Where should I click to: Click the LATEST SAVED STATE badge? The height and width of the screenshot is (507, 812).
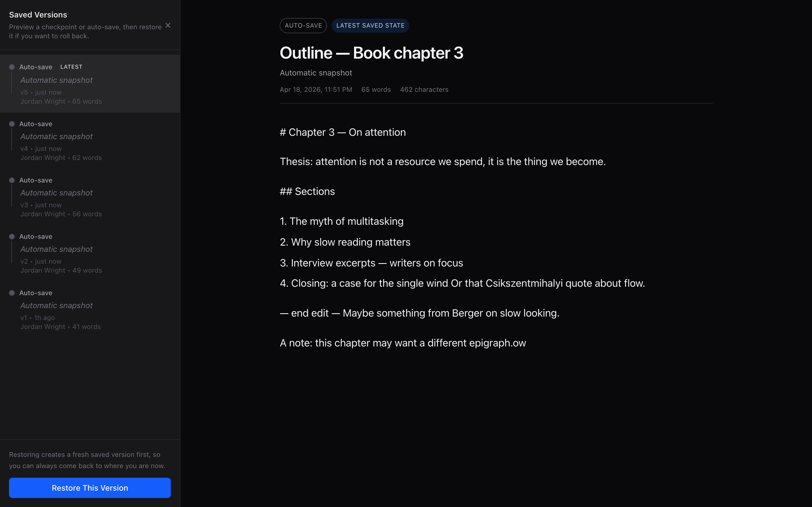coord(370,25)
